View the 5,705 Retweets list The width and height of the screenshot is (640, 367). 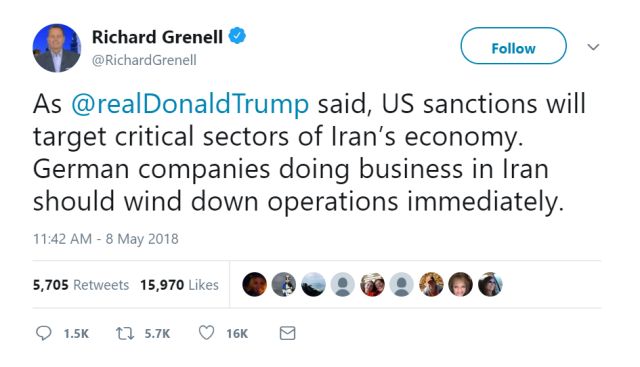tap(81, 285)
